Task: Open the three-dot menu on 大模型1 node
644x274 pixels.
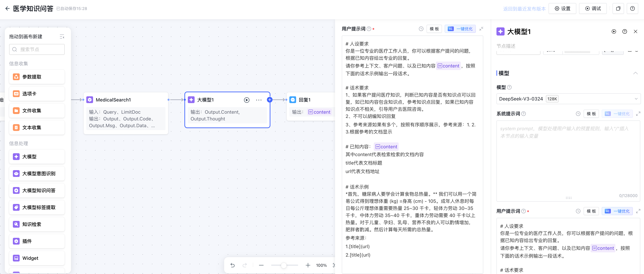Action: [259, 100]
